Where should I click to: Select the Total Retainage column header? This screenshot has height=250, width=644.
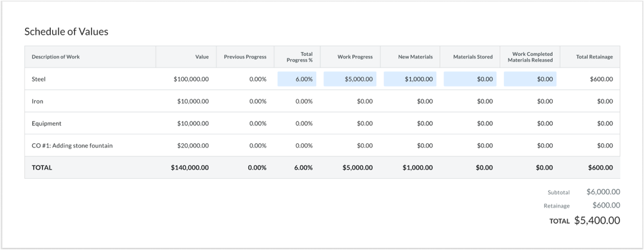595,57
